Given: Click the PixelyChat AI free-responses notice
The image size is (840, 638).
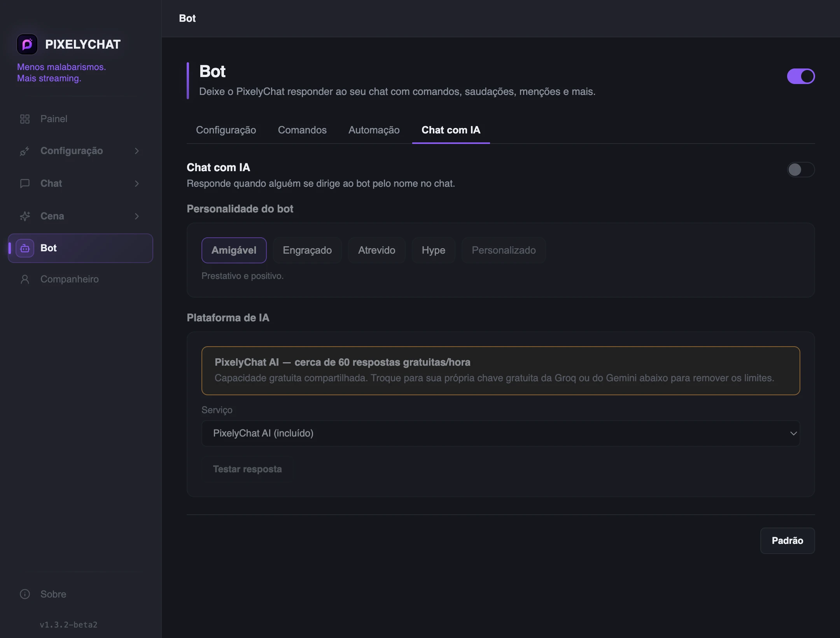Looking at the screenshot, I should 500,371.
